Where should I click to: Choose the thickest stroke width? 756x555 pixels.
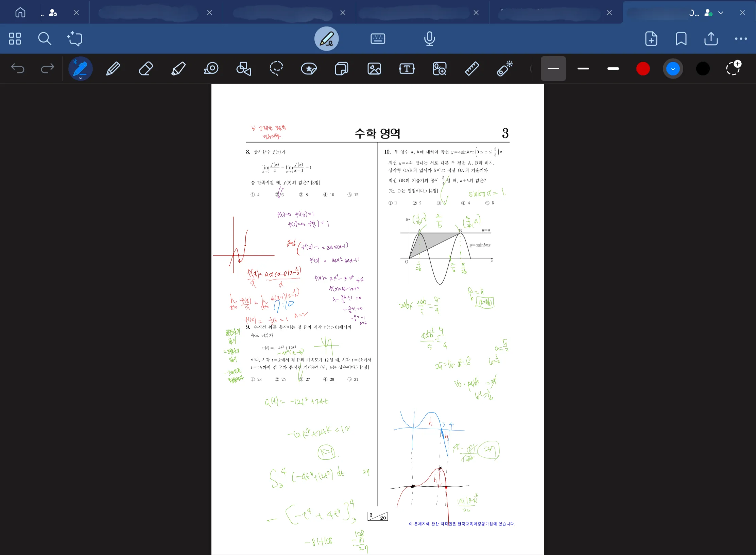pos(613,69)
